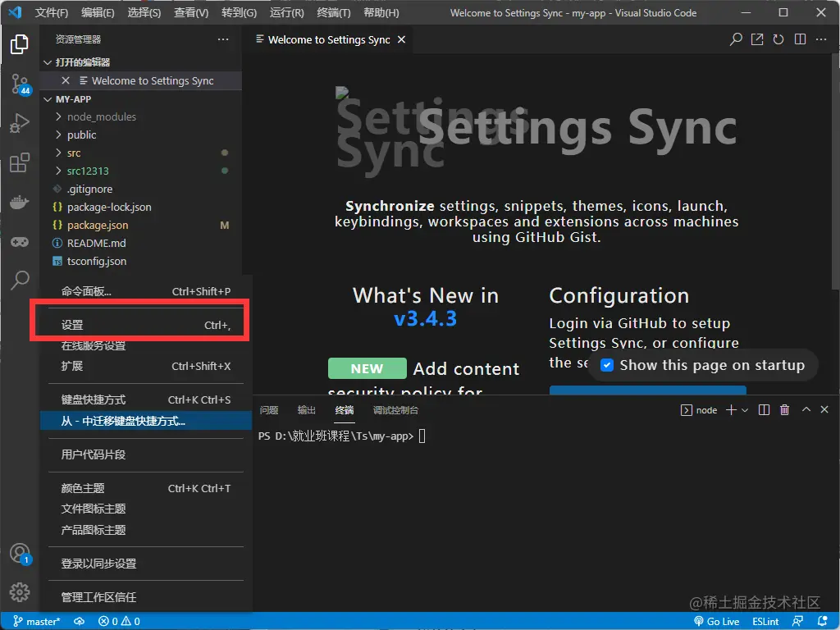Image resolution: width=840 pixels, height=630 pixels.
Task: Click the master branch status bar item
Action: [x=36, y=622]
